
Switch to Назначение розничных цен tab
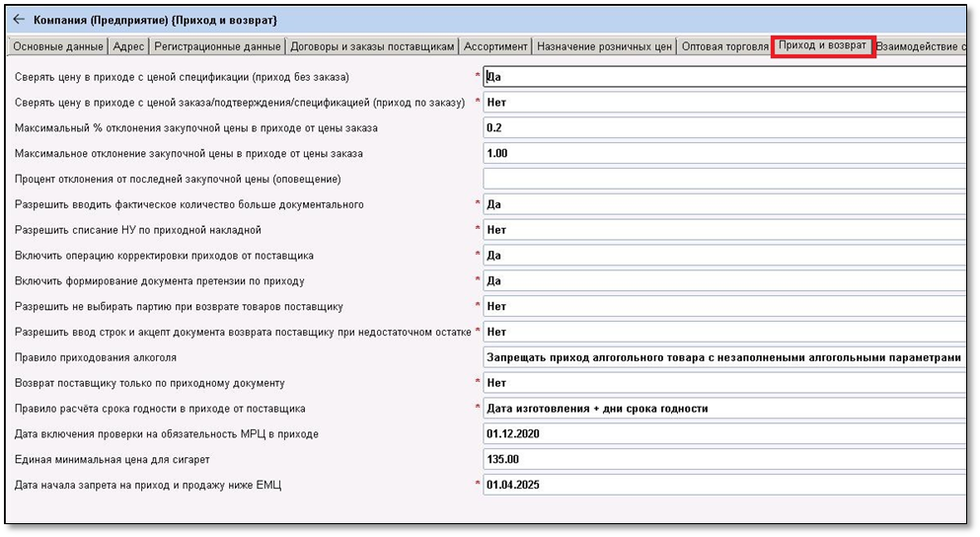(x=605, y=46)
